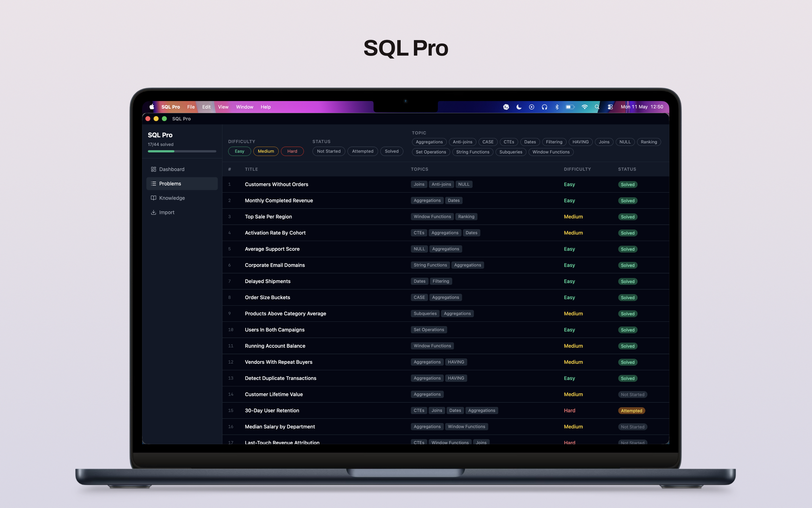812x508 pixels.
Task: Open Spotlight search icon
Action: pyautogui.click(x=597, y=107)
